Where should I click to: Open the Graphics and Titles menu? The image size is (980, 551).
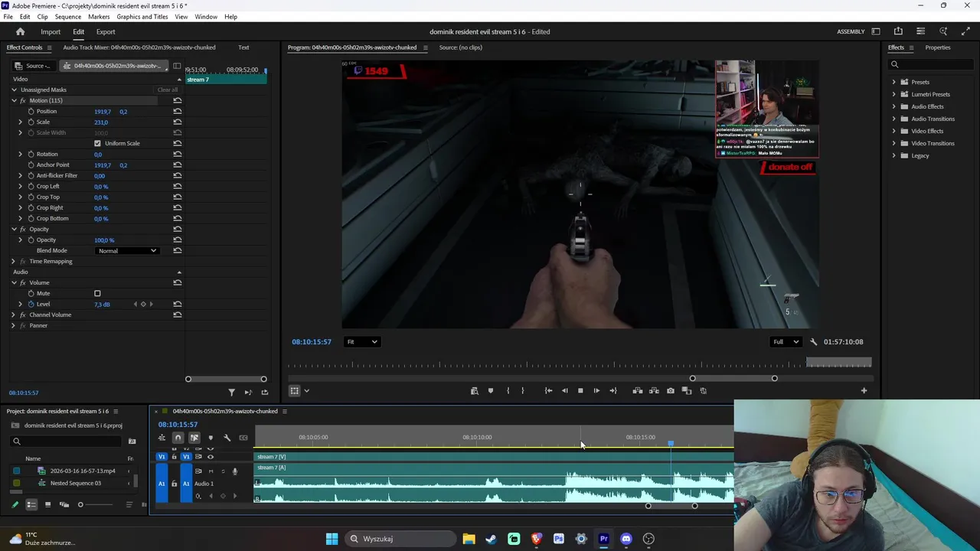tap(142, 17)
